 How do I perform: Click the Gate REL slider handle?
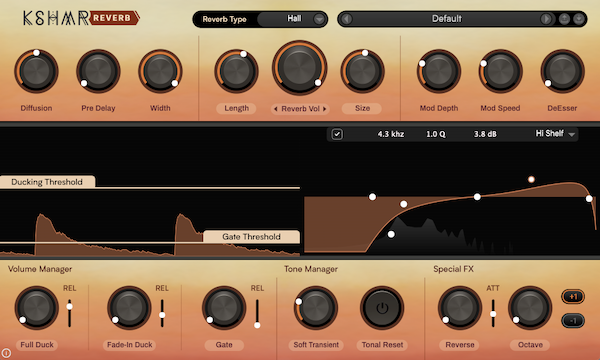(257, 325)
